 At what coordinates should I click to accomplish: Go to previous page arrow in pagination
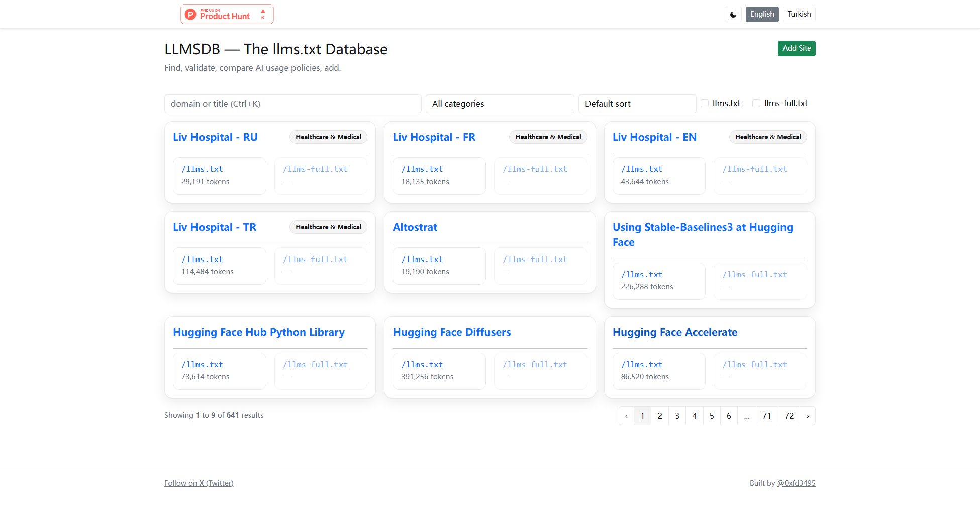626,416
